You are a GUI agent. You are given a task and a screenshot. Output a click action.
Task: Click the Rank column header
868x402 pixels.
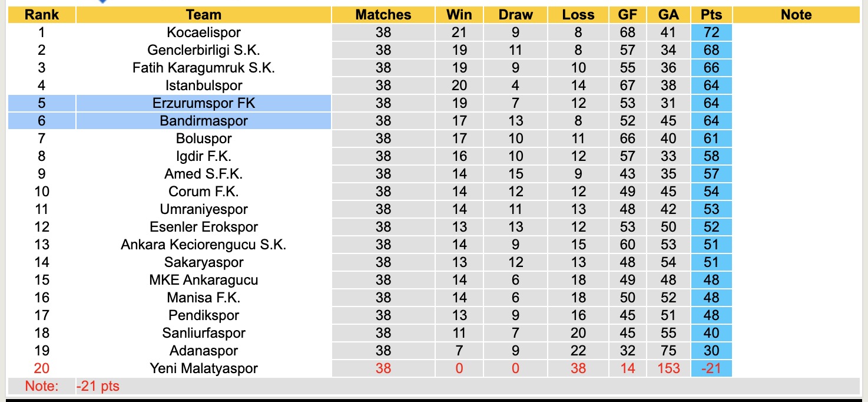[42, 15]
